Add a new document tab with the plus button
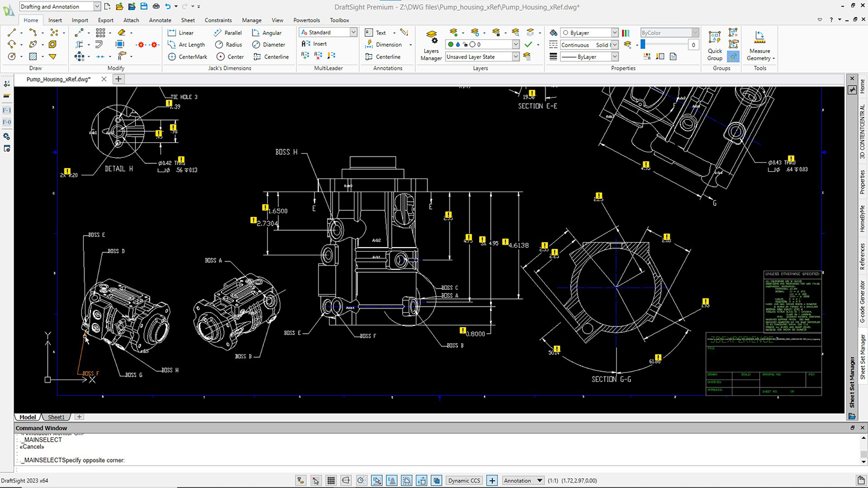 click(118, 79)
